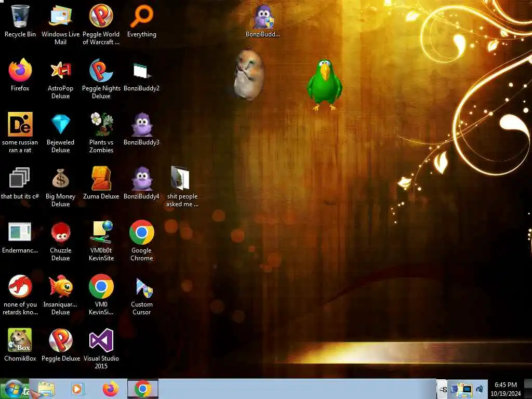
Task: Select the VM0b0t KevinSite shortcut
Action: 101,241
